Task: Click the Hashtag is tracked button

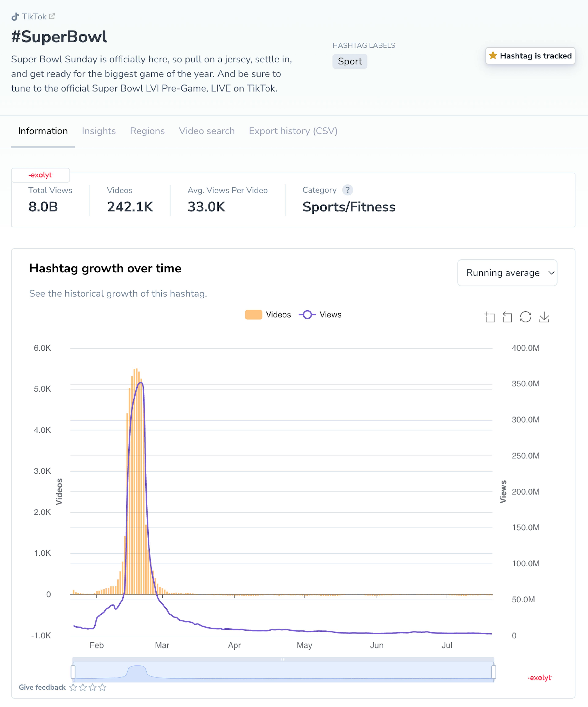Action: pyautogui.click(x=530, y=56)
